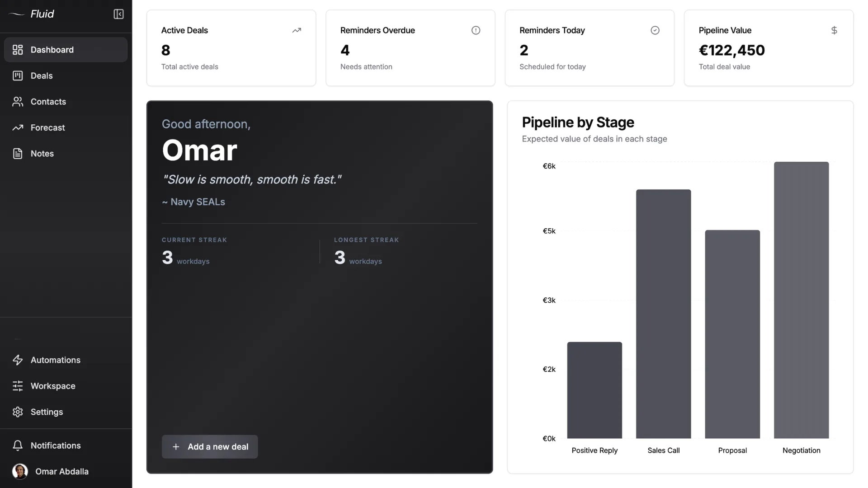Viewport: 868px width, 488px height.
Task: Click the dollar icon on Pipeline Value
Action: pyautogui.click(x=834, y=30)
